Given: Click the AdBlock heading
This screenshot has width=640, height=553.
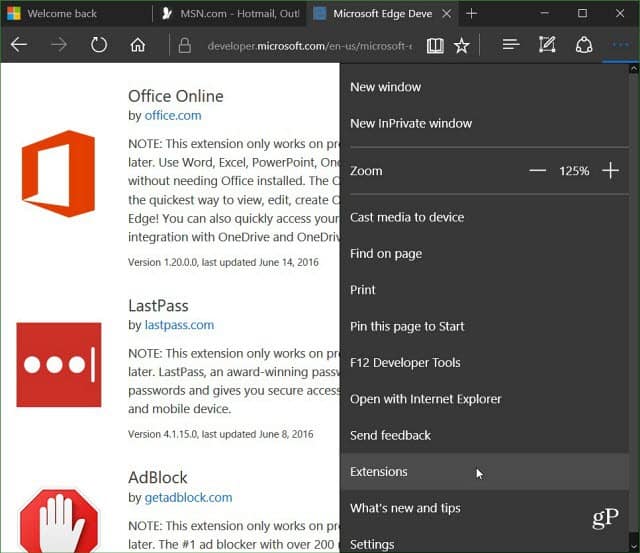Looking at the screenshot, I should (x=158, y=477).
